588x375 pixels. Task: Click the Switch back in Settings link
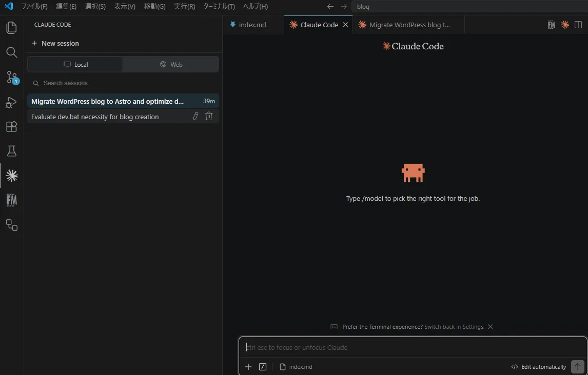(454, 327)
